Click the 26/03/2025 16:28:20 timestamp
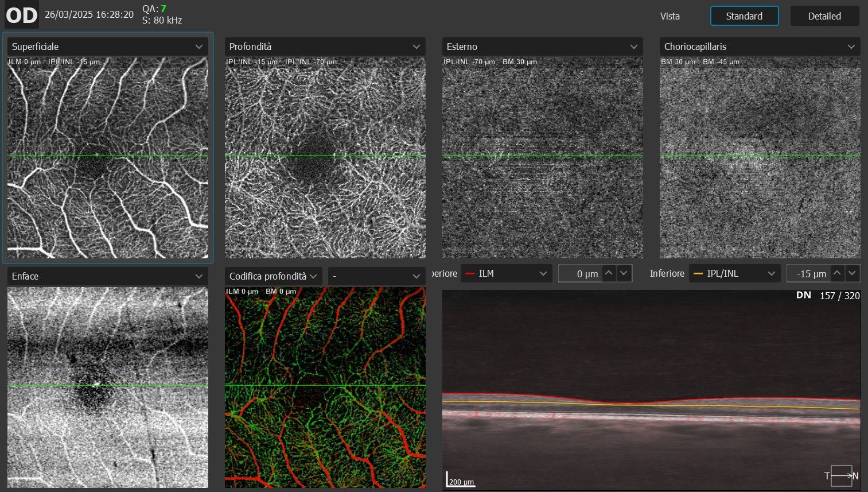The width and height of the screenshot is (868, 492). (89, 14)
